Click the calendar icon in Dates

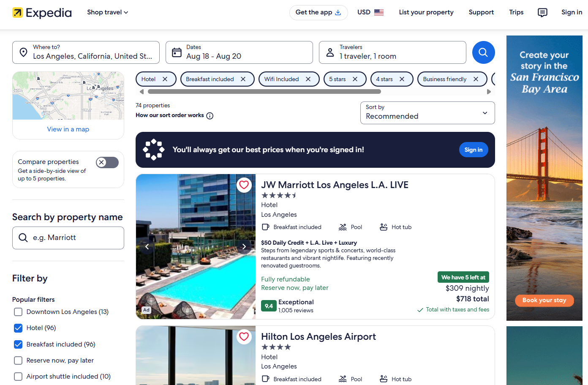177,52
